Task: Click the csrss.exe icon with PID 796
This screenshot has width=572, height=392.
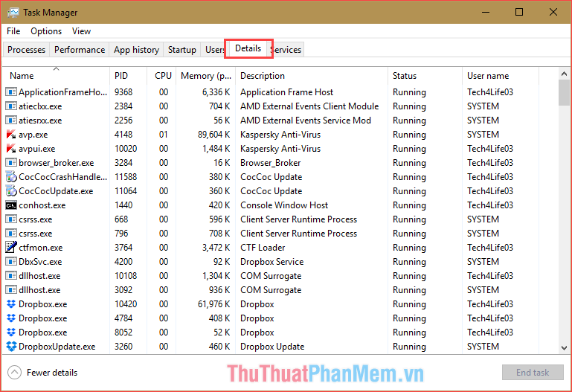Action: (11, 234)
